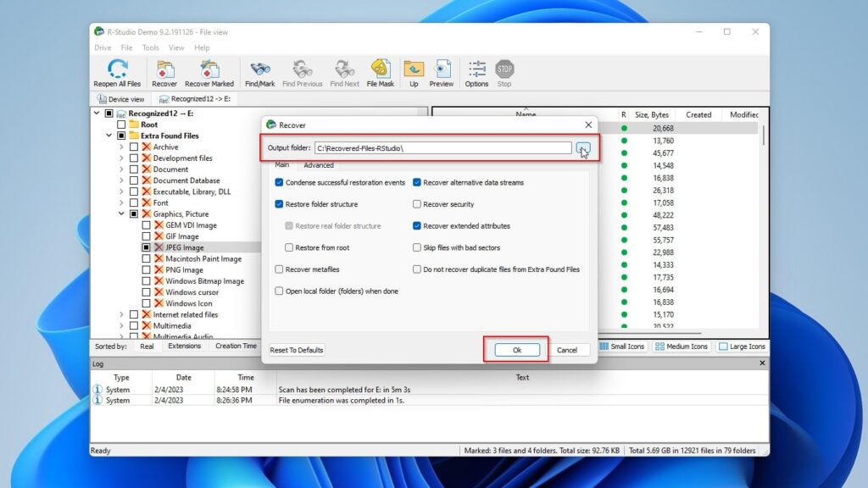Click the Stop toolbar icon
This screenshot has width=868, height=488.
[x=504, y=69]
